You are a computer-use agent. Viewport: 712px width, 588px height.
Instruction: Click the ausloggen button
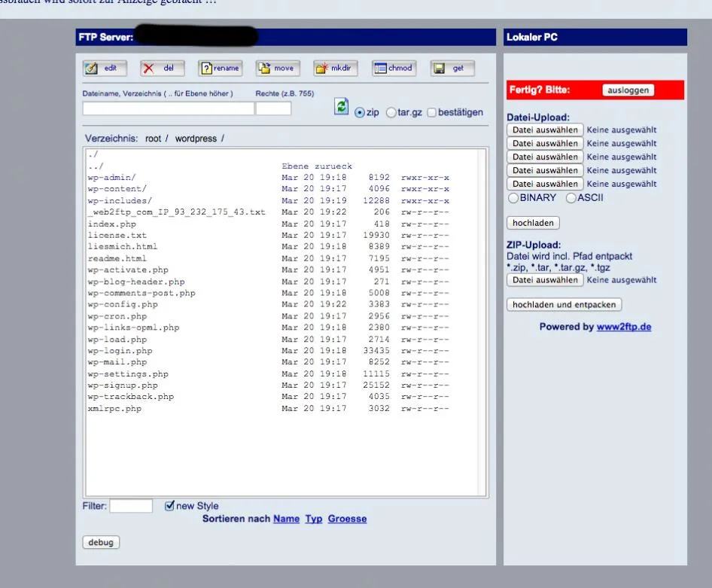pos(628,90)
